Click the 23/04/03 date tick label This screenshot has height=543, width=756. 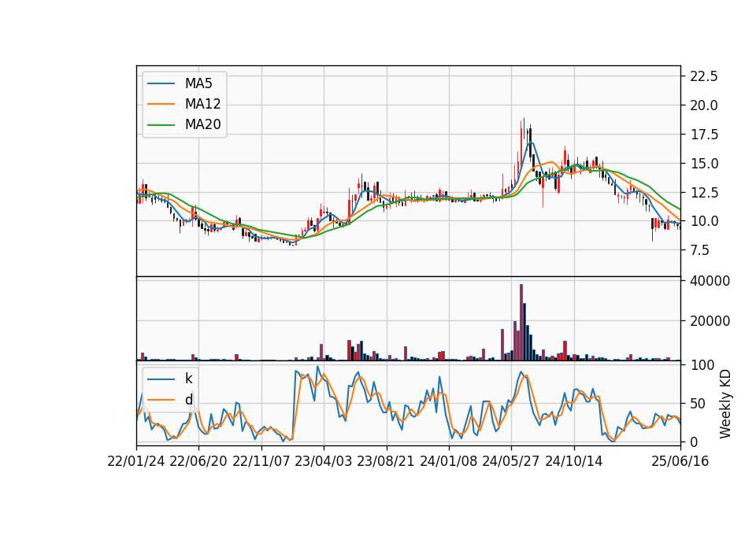click(324, 461)
